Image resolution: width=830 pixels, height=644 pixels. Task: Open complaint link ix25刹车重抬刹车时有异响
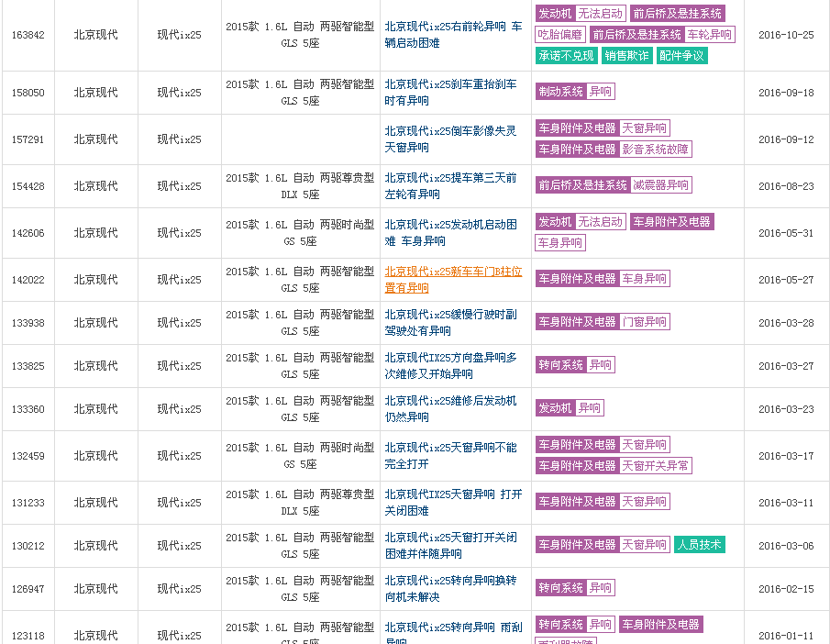click(x=450, y=93)
